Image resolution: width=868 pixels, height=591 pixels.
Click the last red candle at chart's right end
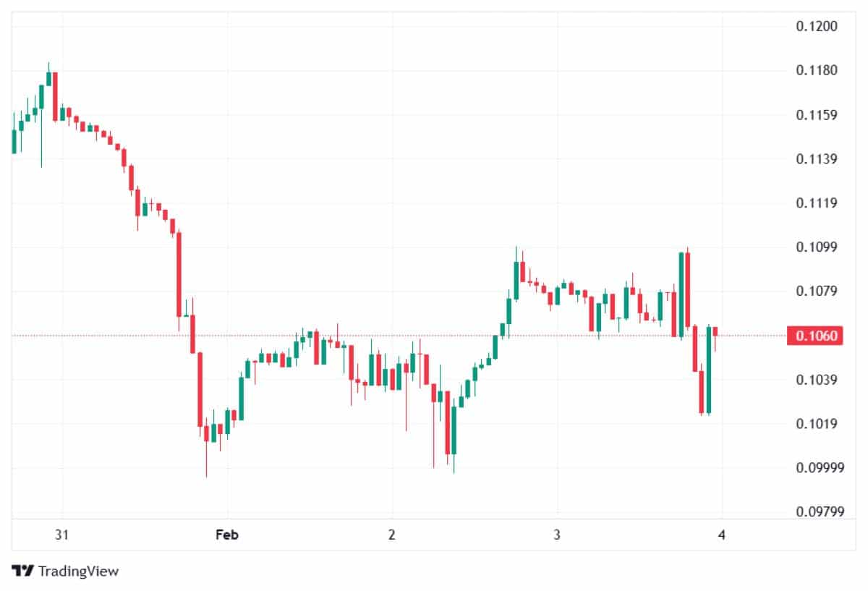pos(715,332)
